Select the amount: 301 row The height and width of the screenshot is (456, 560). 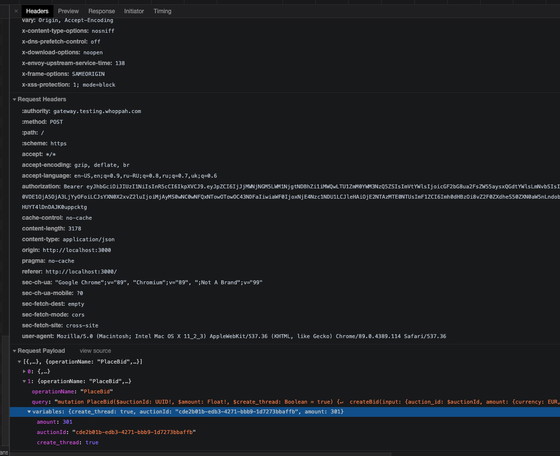[x=54, y=422]
